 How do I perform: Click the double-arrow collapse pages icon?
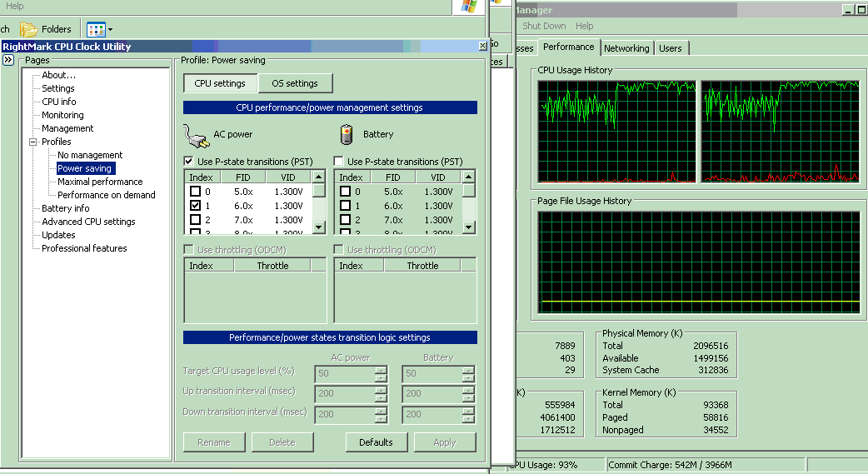coord(8,61)
